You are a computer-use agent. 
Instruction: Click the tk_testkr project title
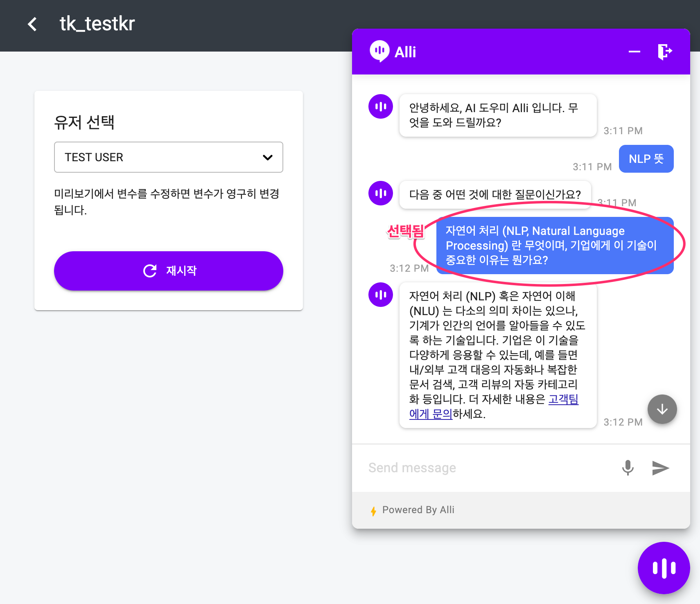pyautogui.click(x=97, y=24)
